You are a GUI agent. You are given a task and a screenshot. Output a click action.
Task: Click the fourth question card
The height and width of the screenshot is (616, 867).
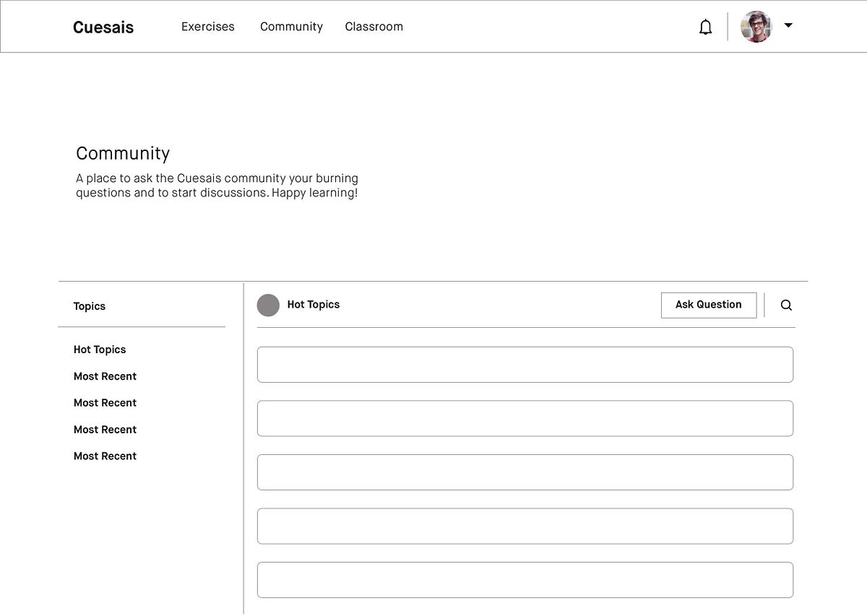coord(525,526)
